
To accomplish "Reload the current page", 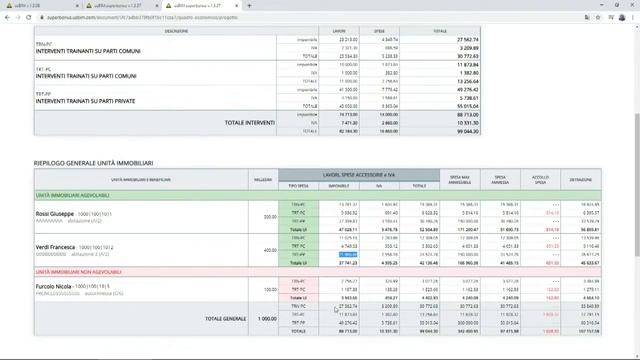I will pyautogui.click(x=29, y=18).
